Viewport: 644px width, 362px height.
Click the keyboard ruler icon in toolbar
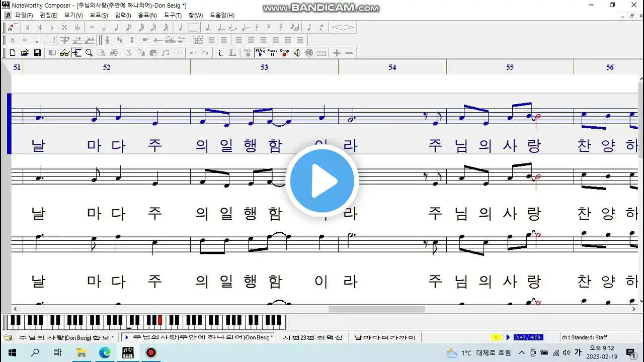coord(321,53)
